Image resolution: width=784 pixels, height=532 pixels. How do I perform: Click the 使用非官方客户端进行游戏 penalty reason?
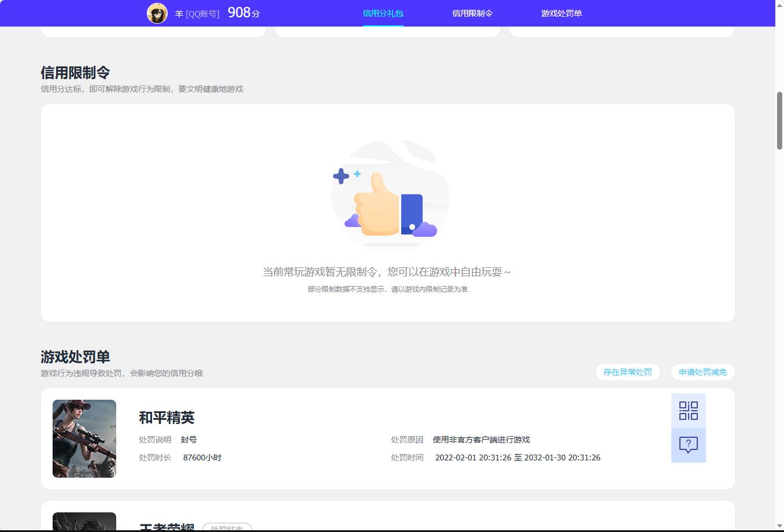click(481, 440)
